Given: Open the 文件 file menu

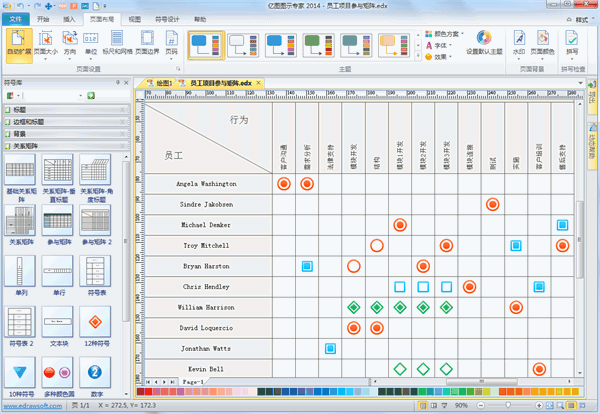Looking at the screenshot, I should (15, 19).
